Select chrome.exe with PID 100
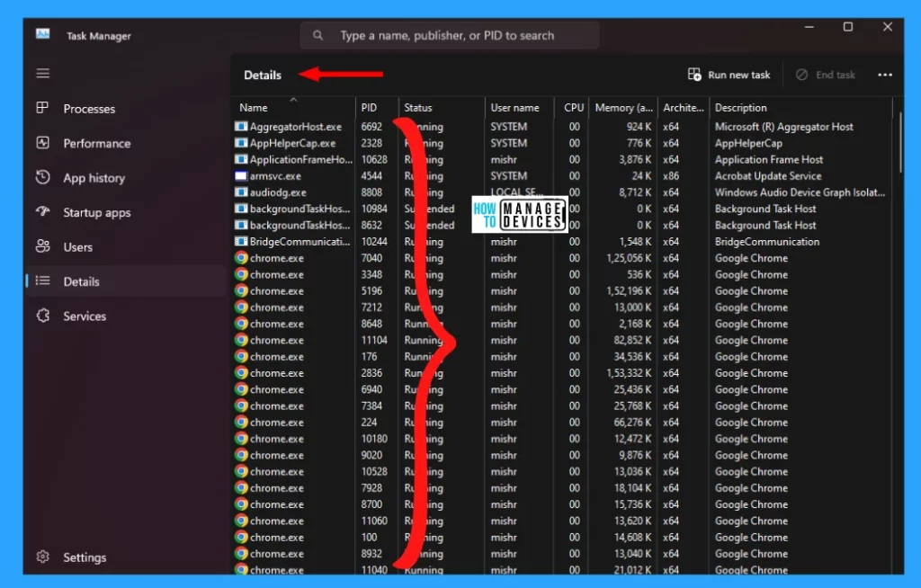Viewport: 921px width, 588px height. (x=564, y=538)
